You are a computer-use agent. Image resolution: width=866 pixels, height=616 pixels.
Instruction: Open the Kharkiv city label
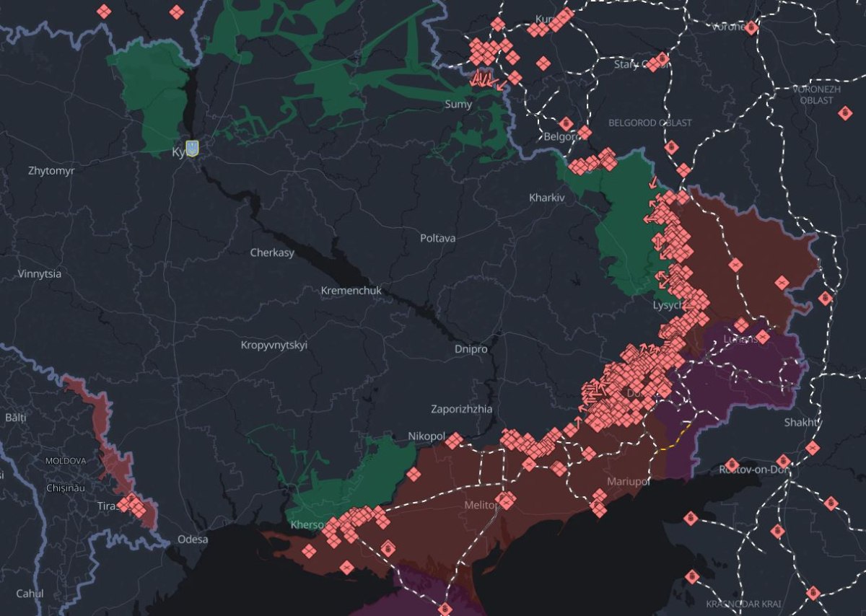pyautogui.click(x=546, y=195)
